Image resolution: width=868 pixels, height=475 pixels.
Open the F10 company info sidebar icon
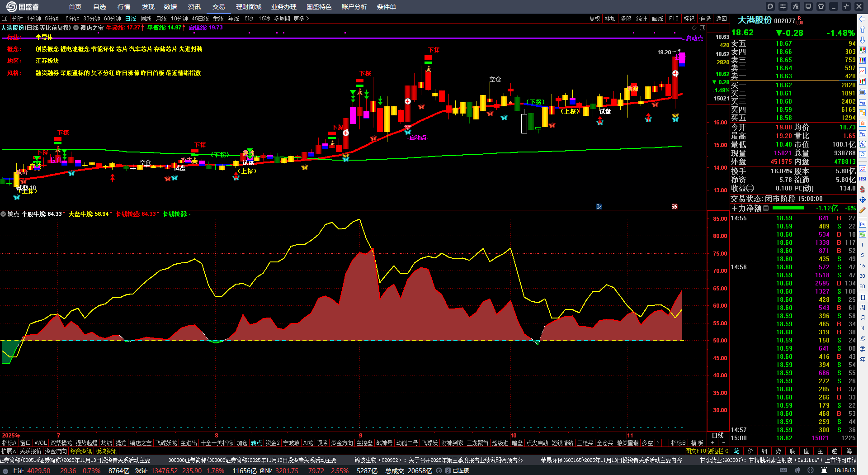coord(863,103)
